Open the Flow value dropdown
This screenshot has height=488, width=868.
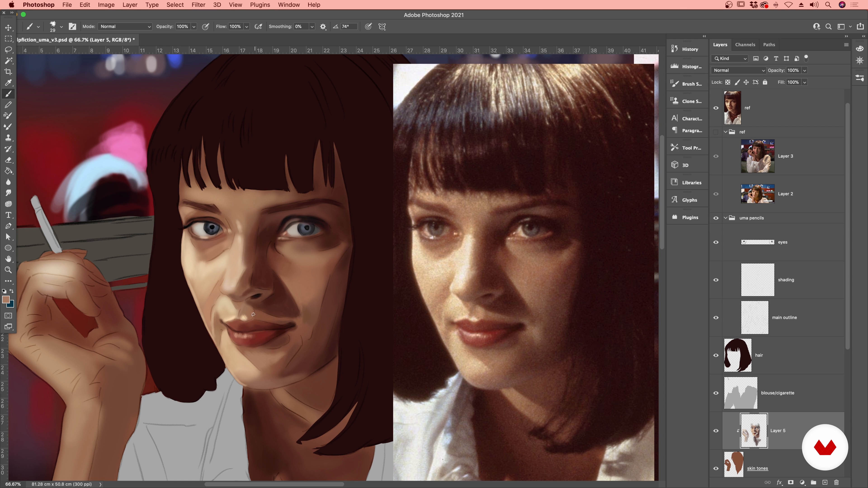pos(247,27)
